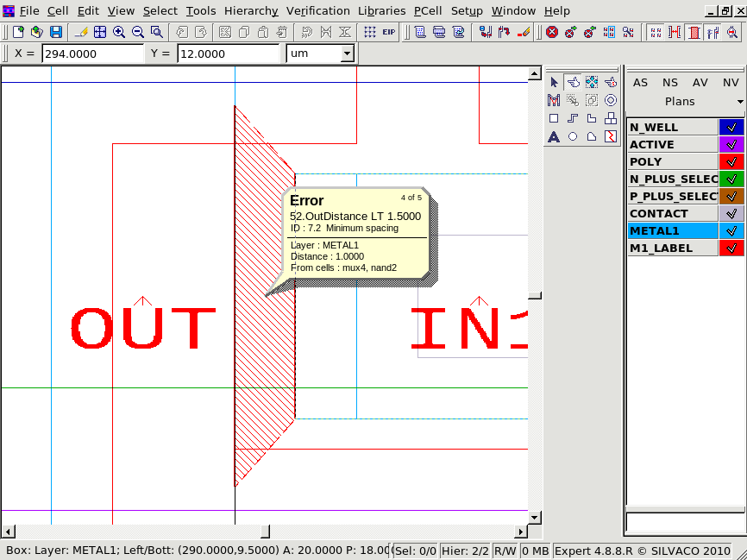Screen dimensions: 747x560
Task: Click the Zoom In magnifier icon
Action: 119,32
